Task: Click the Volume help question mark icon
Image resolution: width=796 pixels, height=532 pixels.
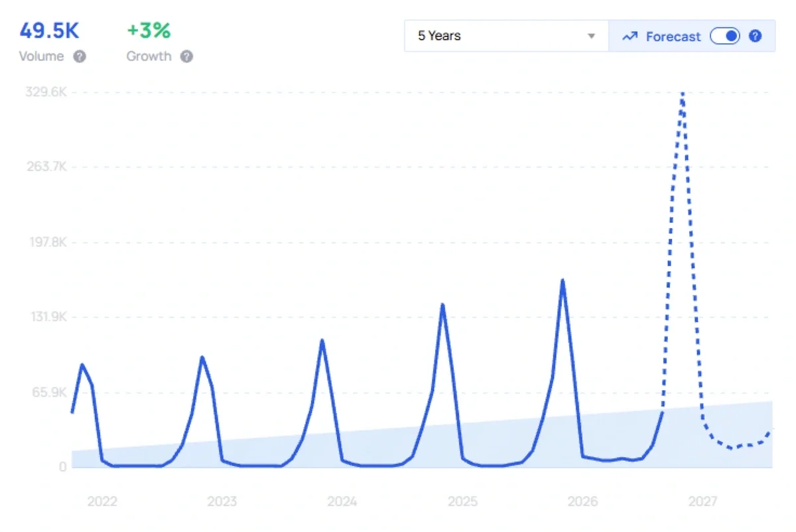Action: click(x=80, y=56)
